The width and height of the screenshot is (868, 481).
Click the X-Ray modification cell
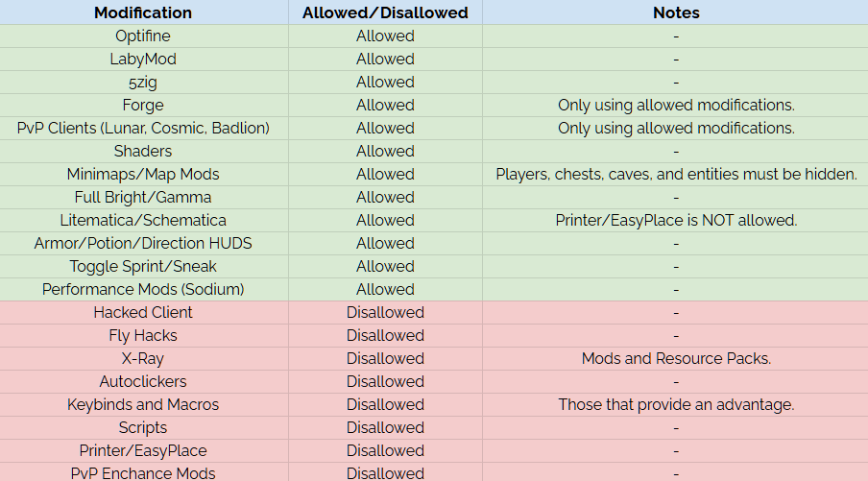[143, 358]
